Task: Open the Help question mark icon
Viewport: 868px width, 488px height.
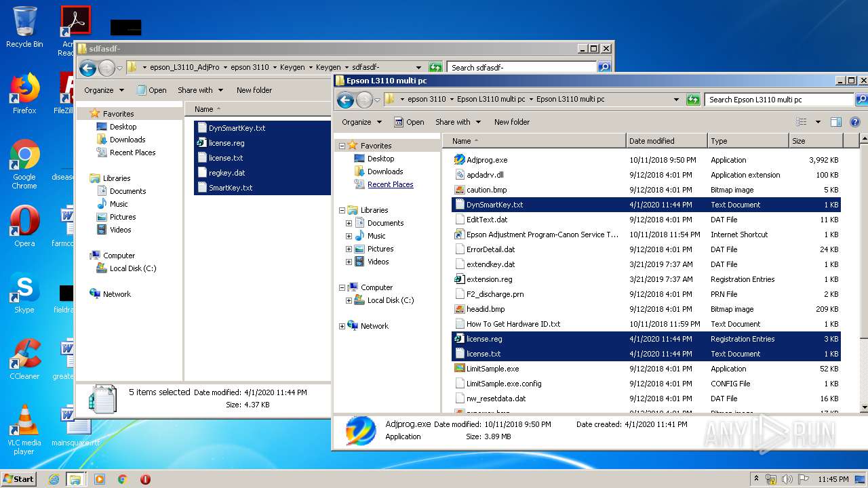Action: (855, 122)
